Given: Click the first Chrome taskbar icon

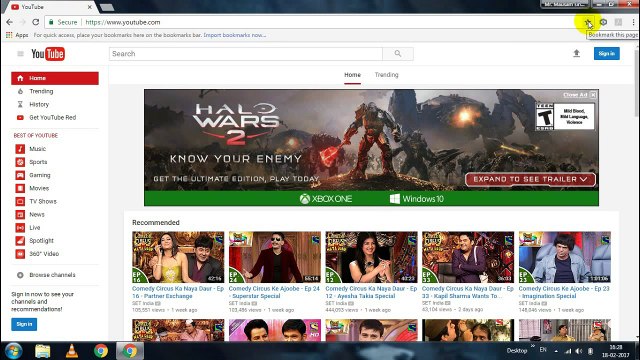Looking at the screenshot, I should [x=101, y=351].
